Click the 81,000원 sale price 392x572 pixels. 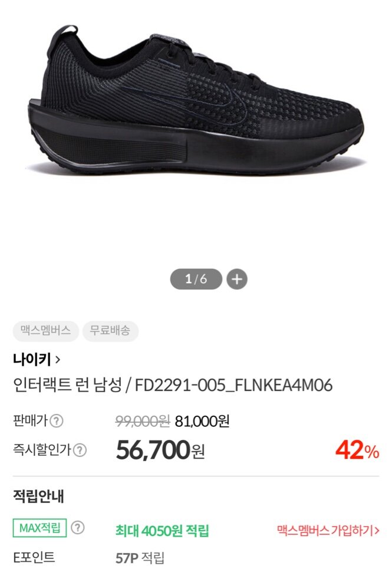click(x=202, y=422)
